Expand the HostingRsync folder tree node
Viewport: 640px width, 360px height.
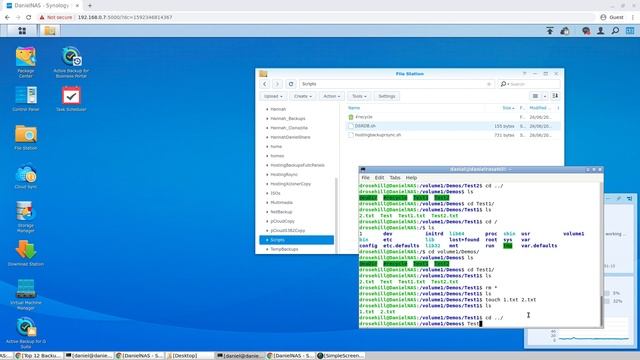click(x=267, y=175)
